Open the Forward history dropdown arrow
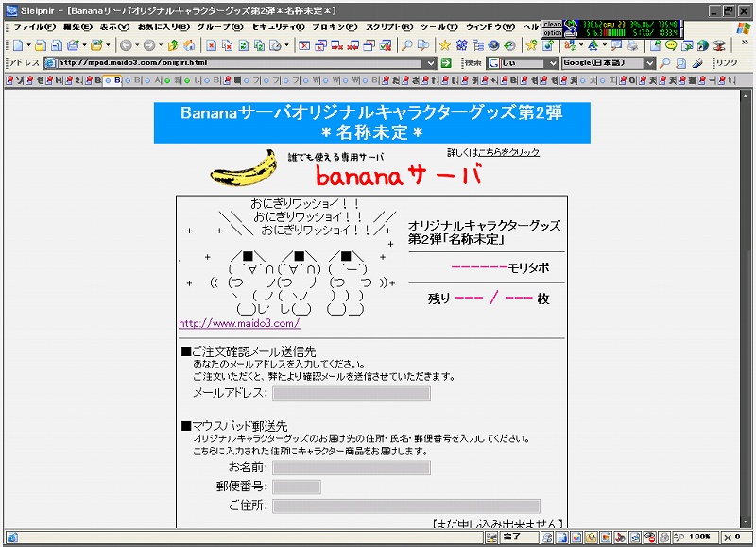Viewport: 756px width, 547px height. [x=161, y=45]
